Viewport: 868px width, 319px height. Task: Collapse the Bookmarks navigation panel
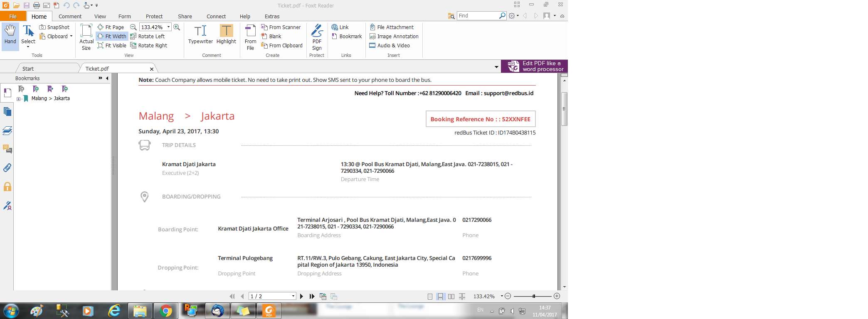point(107,78)
